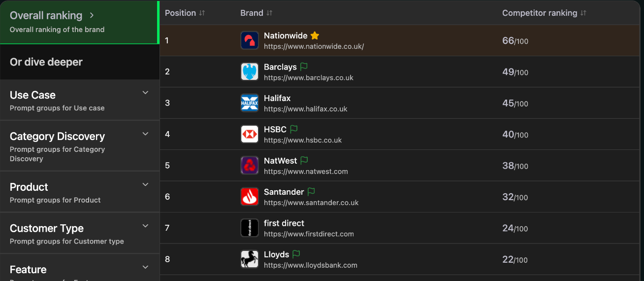Screen dimensions: 644x281
Task: Click first direct's 24/100 score
Action: (515, 228)
